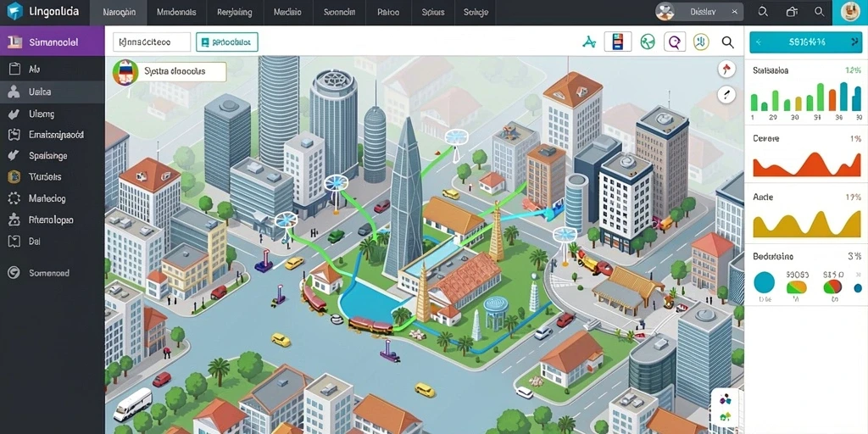The width and height of the screenshot is (868, 434).
Task: Click the left arrow on the teal header bar
Action: pyautogui.click(x=759, y=42)
